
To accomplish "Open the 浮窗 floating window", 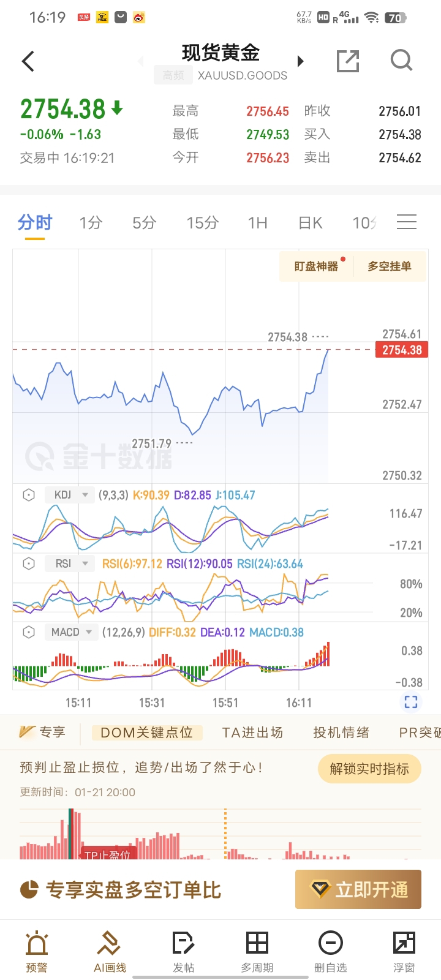I will [404, 951].
